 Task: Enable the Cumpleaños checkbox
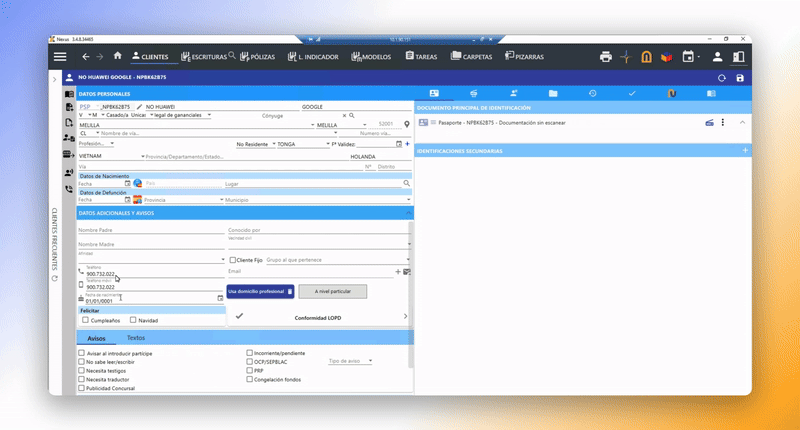tap(85, 320)
